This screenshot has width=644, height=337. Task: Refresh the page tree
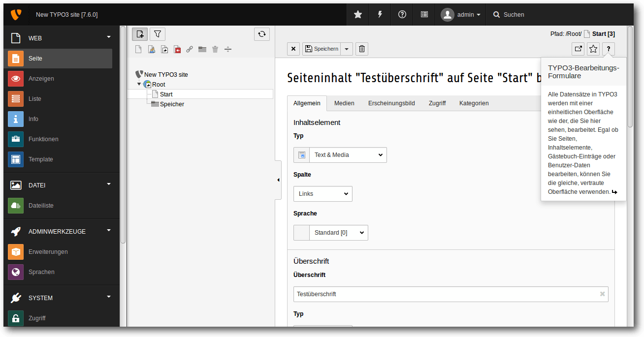tap(262, 34)
